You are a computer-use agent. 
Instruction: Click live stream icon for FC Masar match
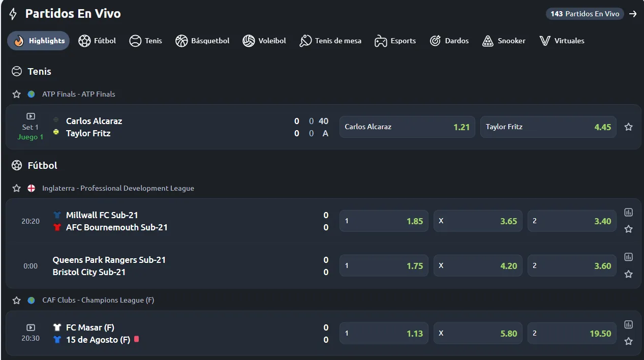[30, 328]
